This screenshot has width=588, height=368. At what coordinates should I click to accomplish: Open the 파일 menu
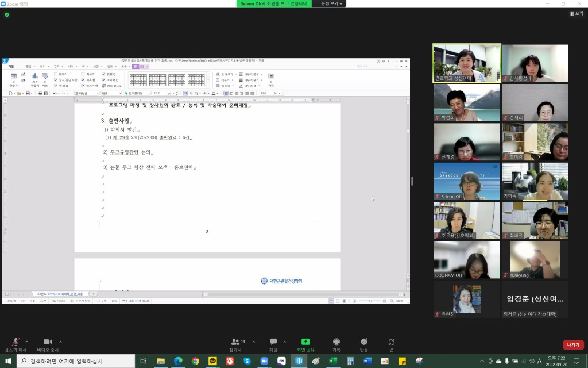tap(11, 66)
